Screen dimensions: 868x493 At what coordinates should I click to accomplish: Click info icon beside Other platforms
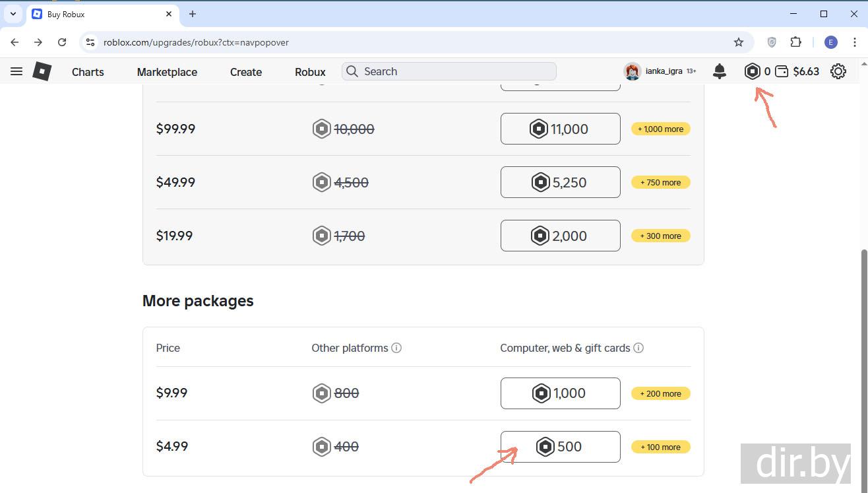[x=396, y=348]
